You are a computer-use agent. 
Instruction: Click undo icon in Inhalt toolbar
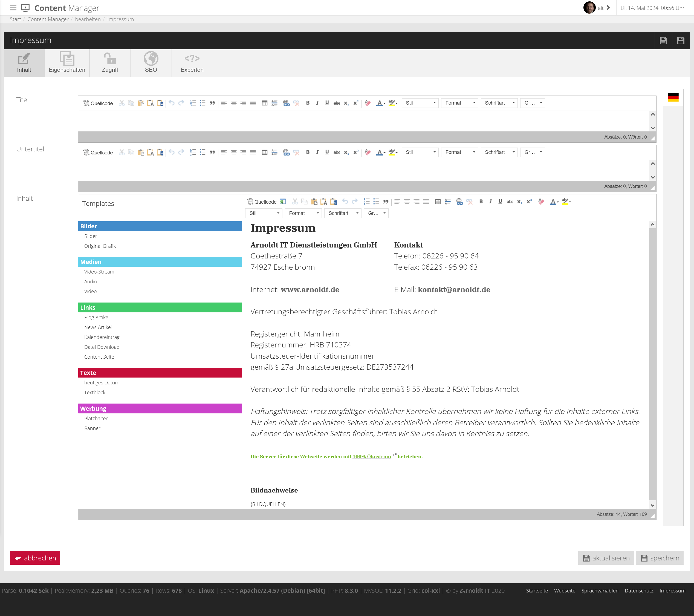coord(345,202)
